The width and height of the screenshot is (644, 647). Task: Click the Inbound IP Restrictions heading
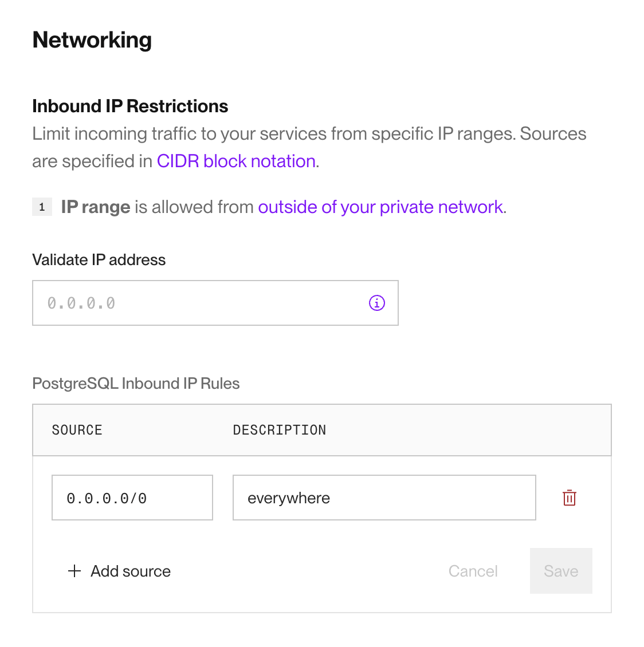(130, 106)
